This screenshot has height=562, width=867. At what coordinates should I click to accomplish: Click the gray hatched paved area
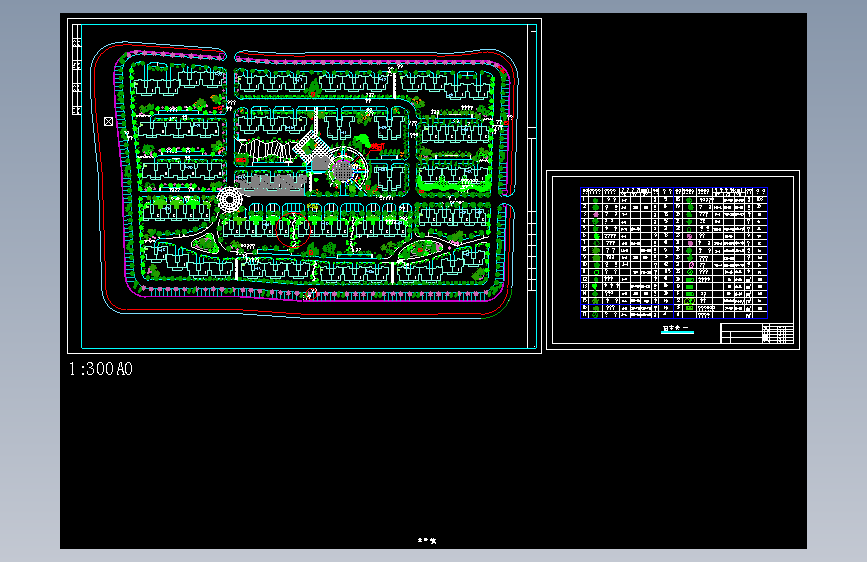coord(271,185)
